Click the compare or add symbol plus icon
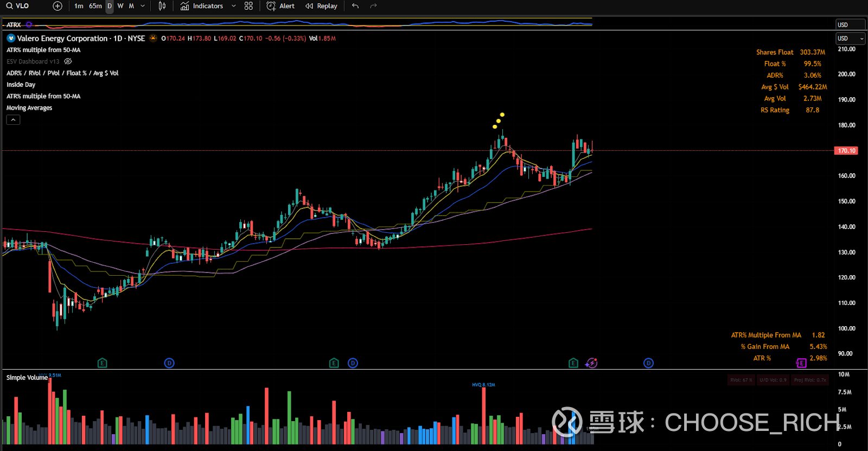Screen dimensions: 868x451 (58, 6)
